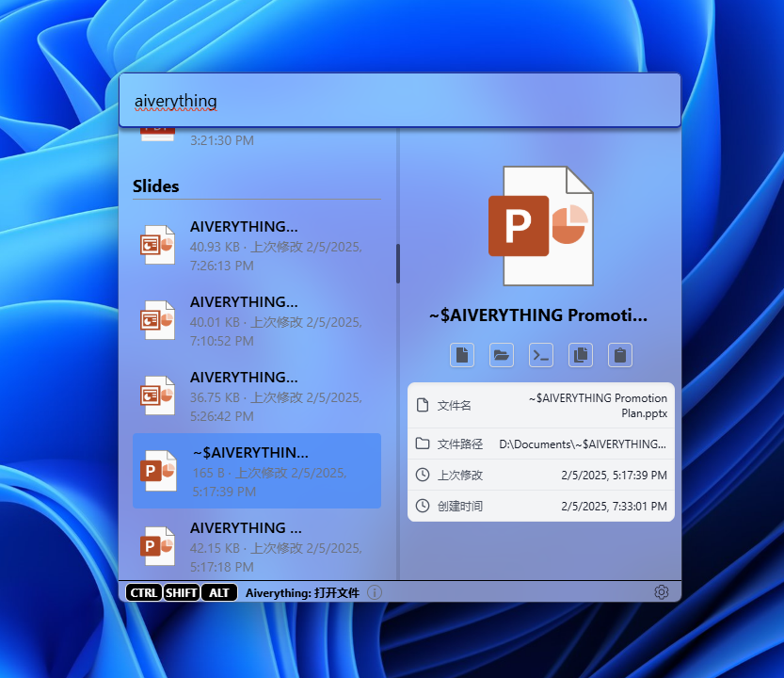Viewport: 784px width, 678px height.
Task: Click the ALT modifier key badge
Action: (219, 592)
